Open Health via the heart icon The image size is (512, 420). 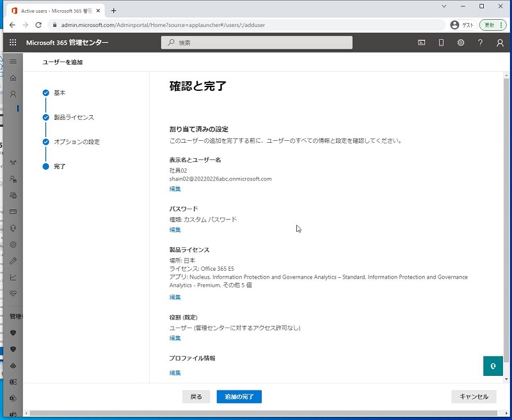click(x=13, y=294)
